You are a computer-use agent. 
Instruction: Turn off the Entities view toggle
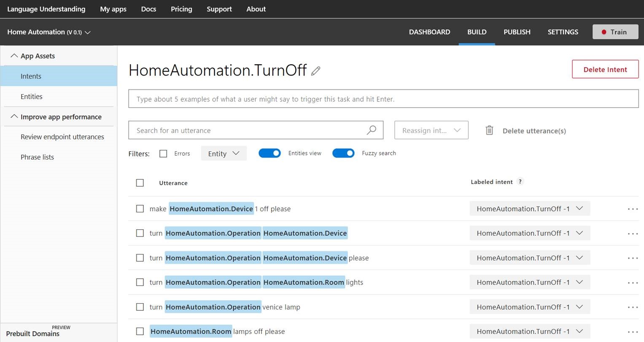point(269,153)
